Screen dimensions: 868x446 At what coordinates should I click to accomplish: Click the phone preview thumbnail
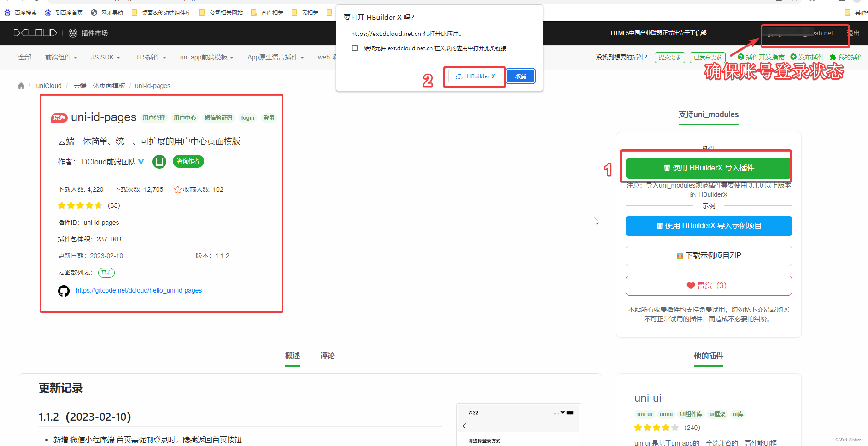(519, 425)
